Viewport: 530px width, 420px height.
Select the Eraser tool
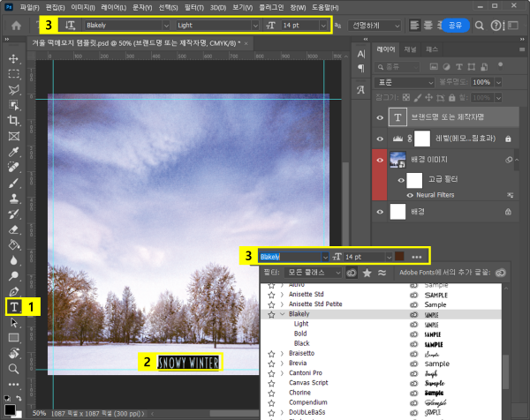coord(13,229)
